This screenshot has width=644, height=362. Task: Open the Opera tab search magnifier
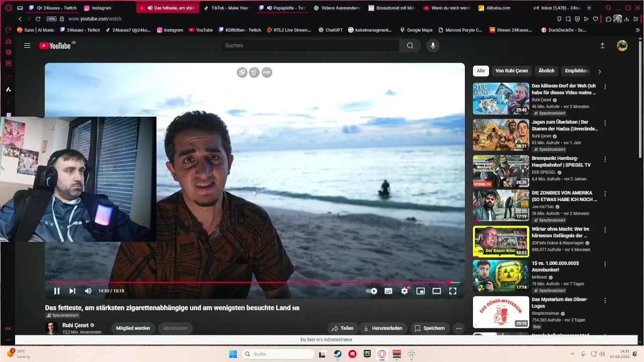608,8
